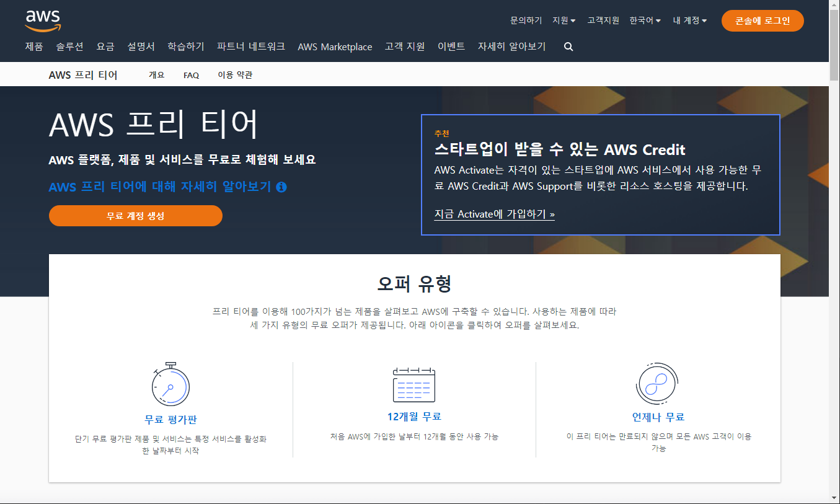Expand the 내 계정 dropdown
Viewport: 840px width, 504px height.
690,20
